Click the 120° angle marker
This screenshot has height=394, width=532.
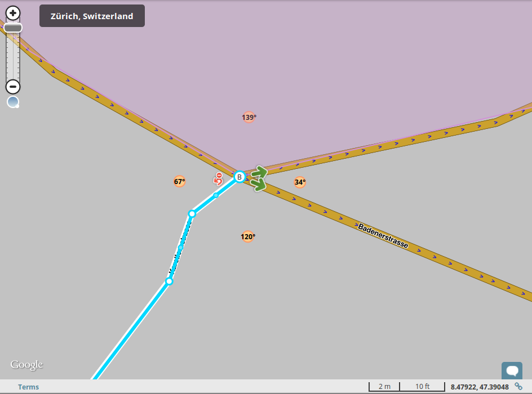[247, 236]
